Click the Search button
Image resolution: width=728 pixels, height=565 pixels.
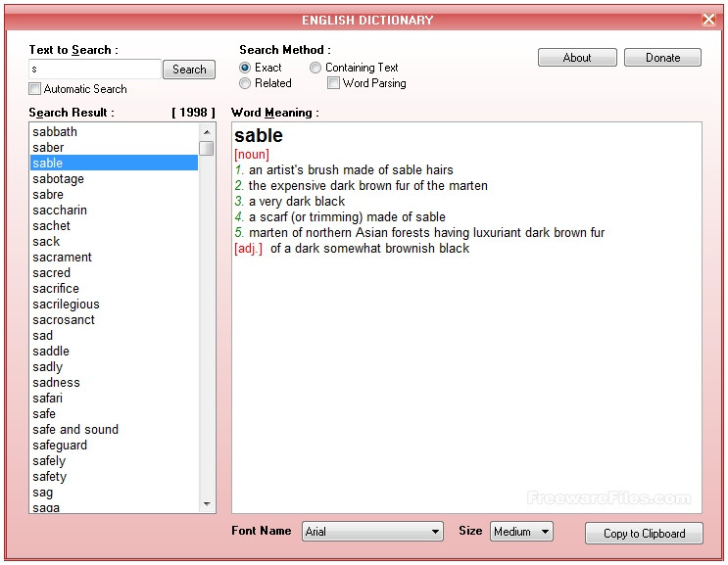coord(189,70)
